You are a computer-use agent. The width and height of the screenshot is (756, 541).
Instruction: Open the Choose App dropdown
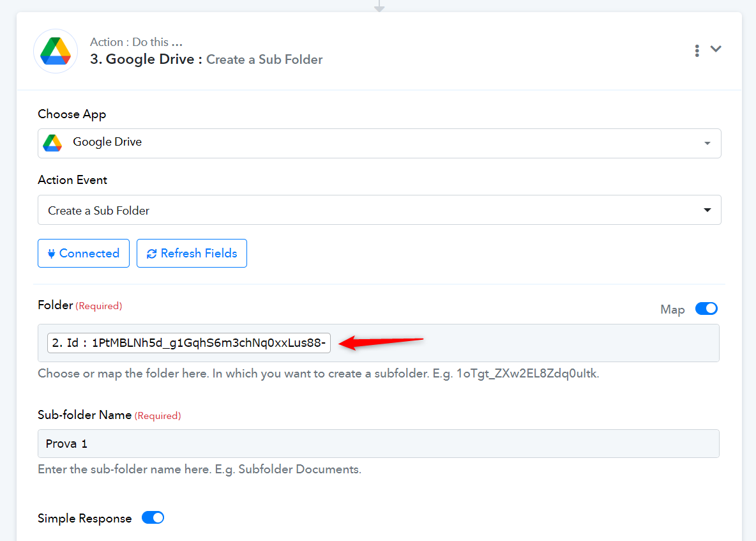pos(379,143)
